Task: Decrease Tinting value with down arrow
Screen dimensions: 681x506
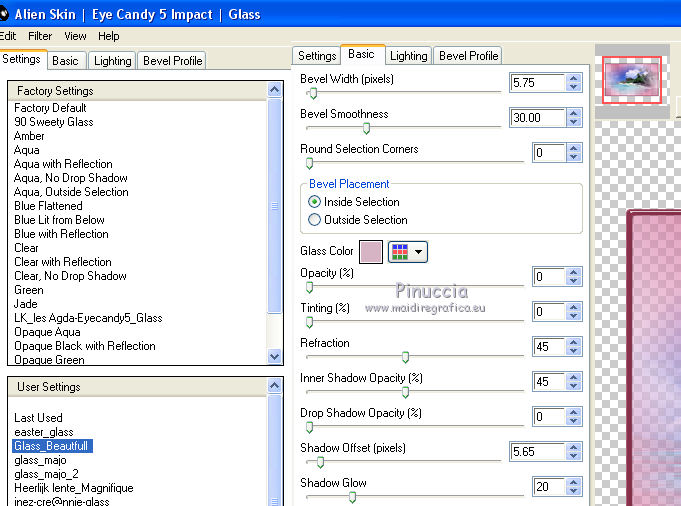Action: point(574,316)
